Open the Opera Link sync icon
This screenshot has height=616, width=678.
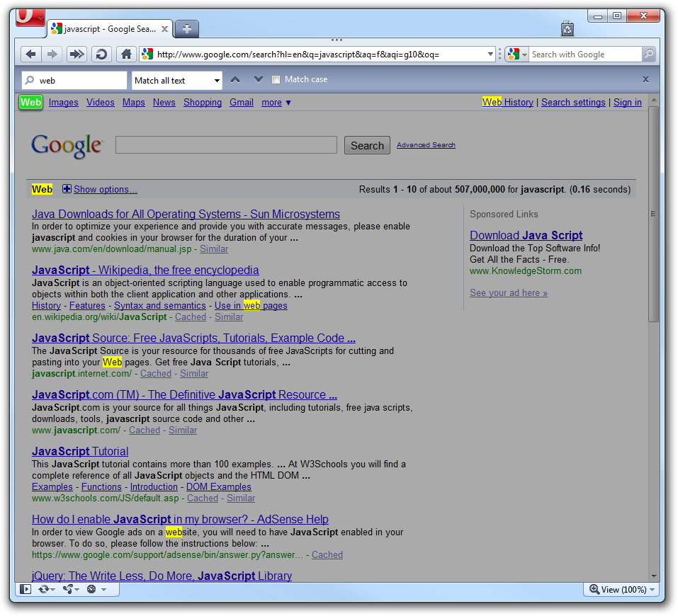[x=44, y=589]
